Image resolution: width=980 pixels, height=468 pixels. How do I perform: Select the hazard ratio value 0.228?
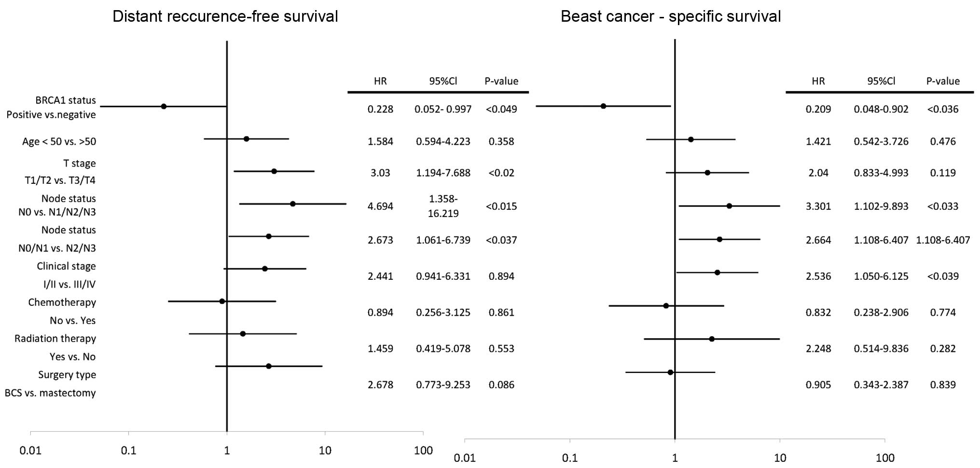click(380, 110)
